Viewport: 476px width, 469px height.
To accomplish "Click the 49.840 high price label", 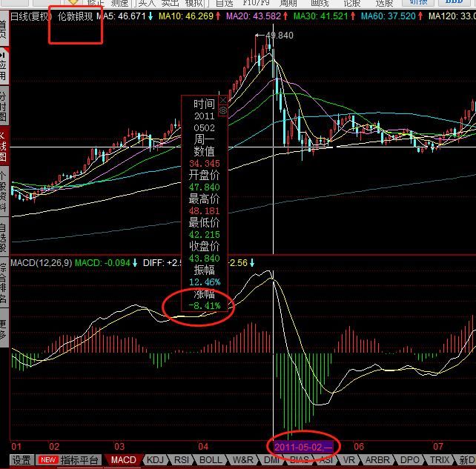I will [x=280, y=36].
